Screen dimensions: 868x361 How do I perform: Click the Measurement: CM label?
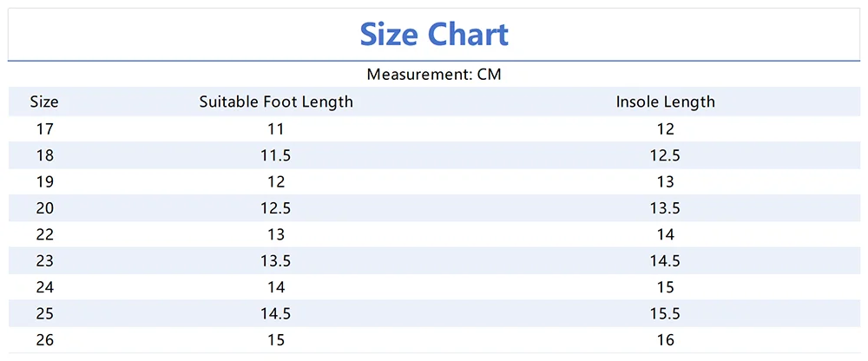[434, 75]
